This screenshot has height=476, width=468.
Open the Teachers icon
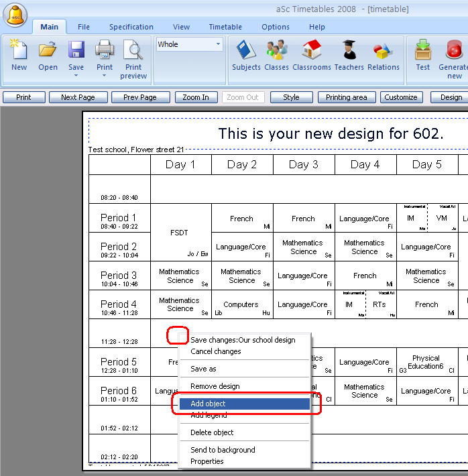coord(349,50)
